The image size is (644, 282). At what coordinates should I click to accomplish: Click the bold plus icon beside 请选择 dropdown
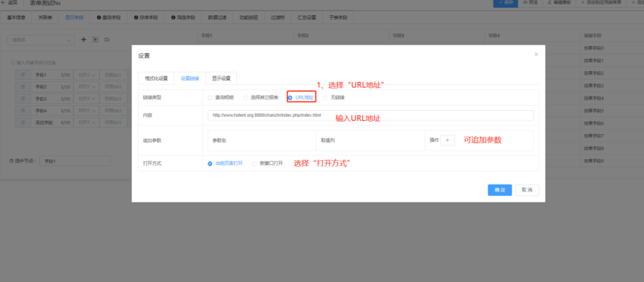(84, 40)
